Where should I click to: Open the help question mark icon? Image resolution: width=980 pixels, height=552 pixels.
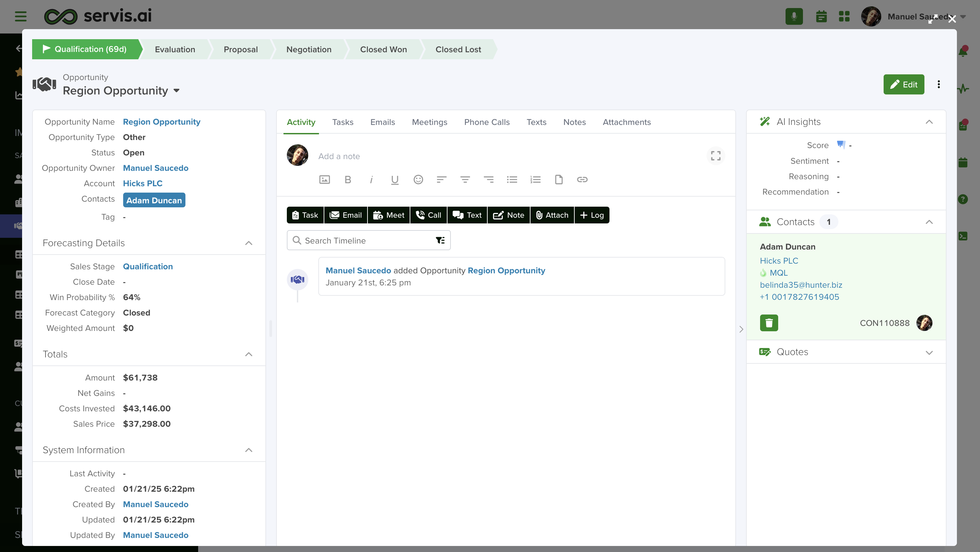pos(963,199)
